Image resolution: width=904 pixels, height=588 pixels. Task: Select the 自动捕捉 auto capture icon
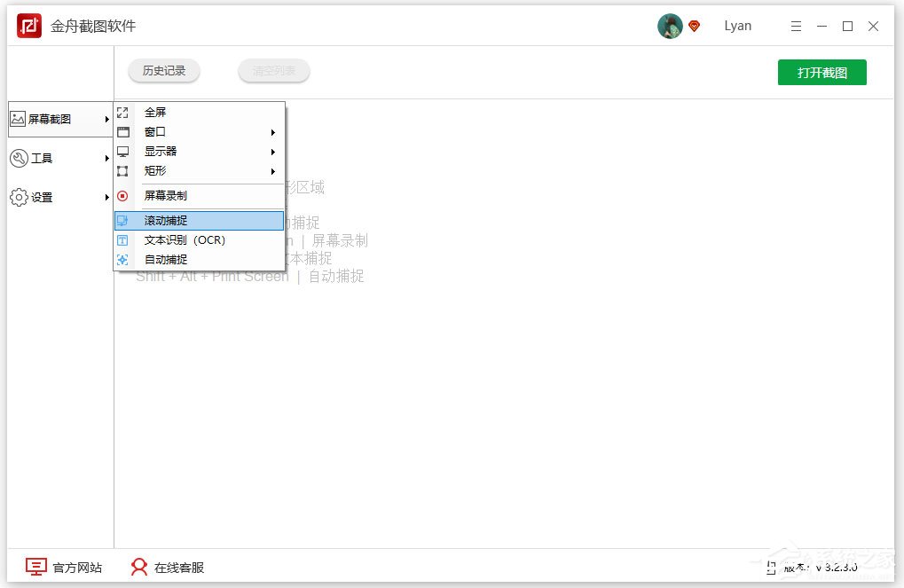coord(122,259)
